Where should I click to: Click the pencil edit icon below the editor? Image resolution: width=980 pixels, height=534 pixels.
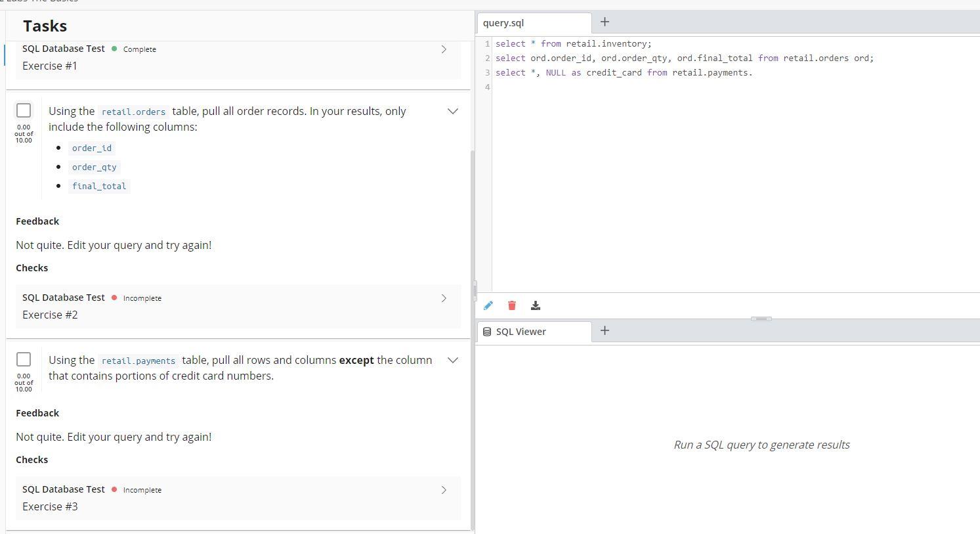(488, 305)
